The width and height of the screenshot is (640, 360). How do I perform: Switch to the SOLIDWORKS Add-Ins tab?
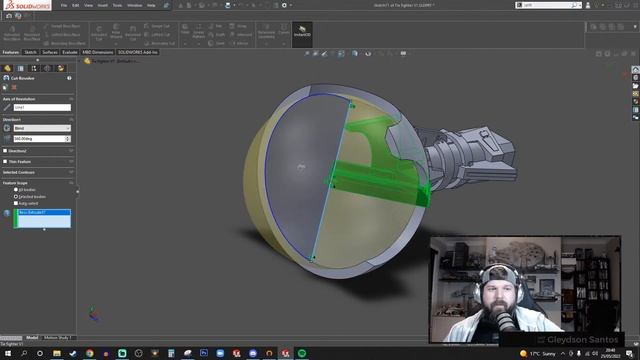pos(138,52)
